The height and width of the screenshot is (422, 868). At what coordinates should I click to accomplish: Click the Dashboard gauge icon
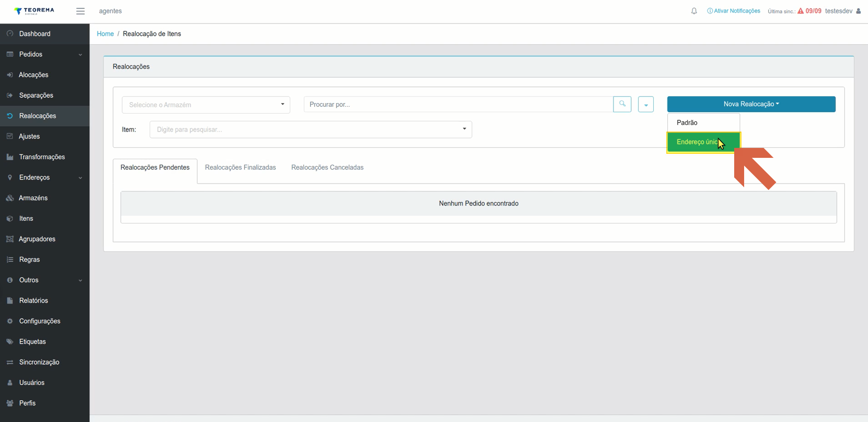[x=10, y=33]
